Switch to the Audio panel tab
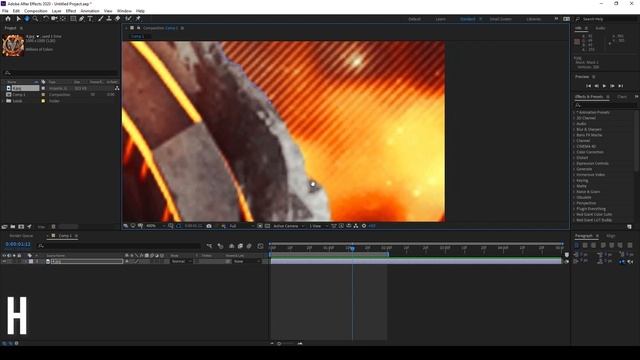 point(600,28)
